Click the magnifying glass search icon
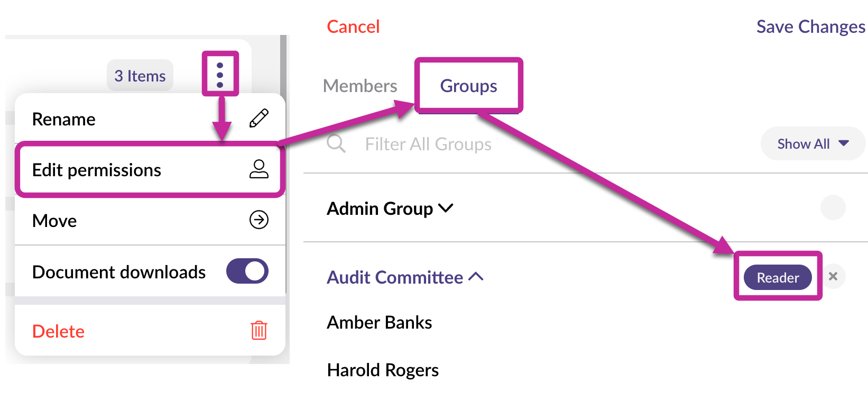The width and height of the screenshot is (868, 399). pos(336,143)
